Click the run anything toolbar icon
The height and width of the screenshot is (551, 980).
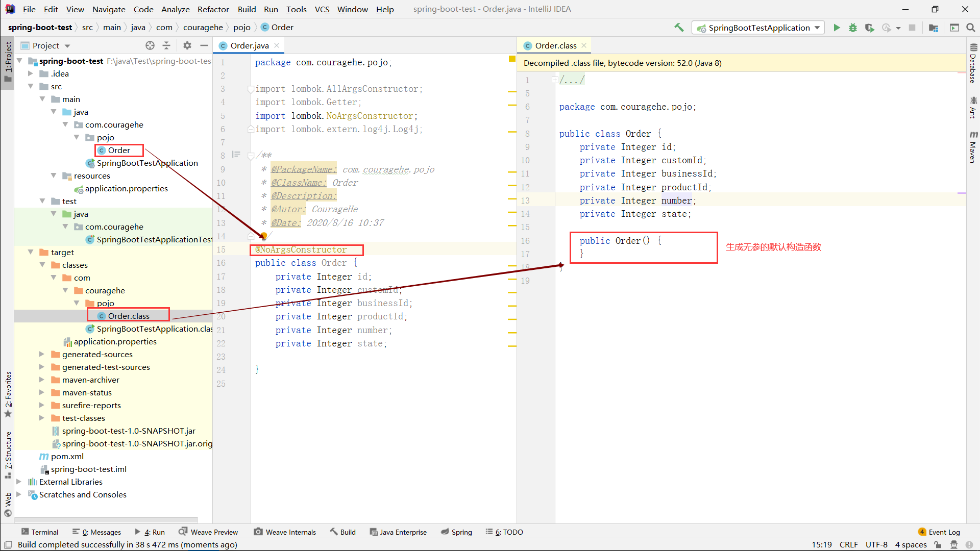[954, 28]
